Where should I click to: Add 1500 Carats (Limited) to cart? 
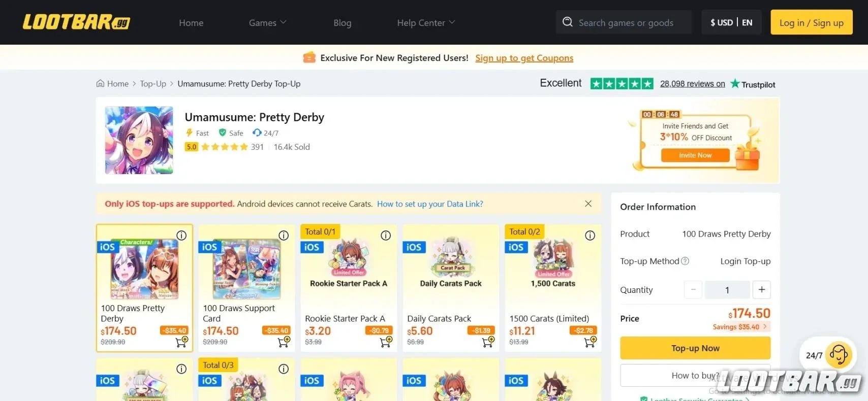[590, 342]
